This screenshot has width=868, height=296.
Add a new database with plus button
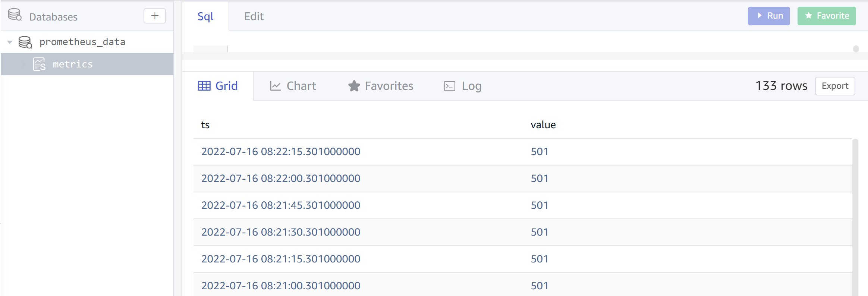point(155,16)
